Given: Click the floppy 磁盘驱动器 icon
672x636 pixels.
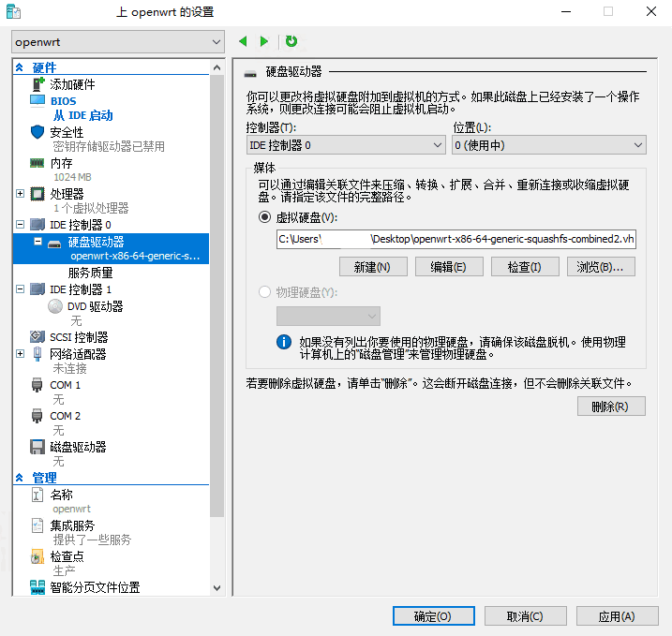Looking at the screenshot, I should pyautogui.click(x=37, y=447).
